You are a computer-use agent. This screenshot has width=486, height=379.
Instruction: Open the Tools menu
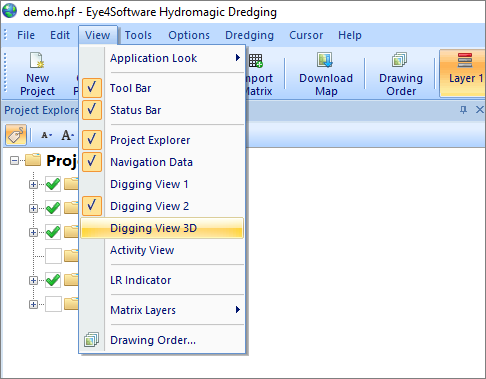tap(138, 35)
